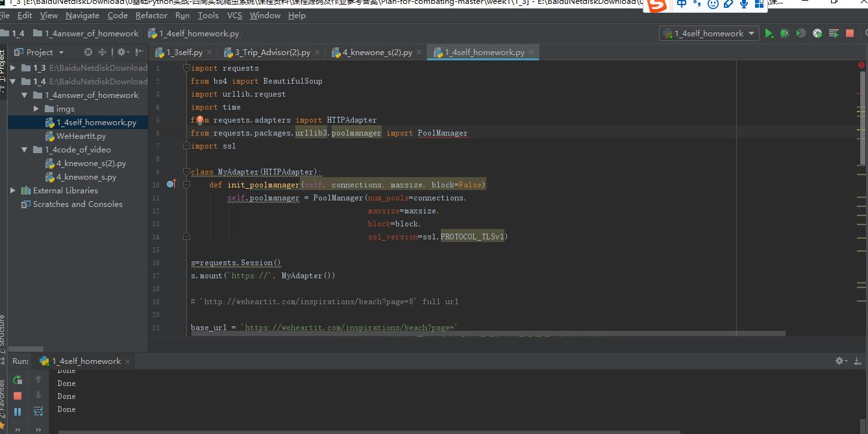
Task: Fold the MyAdapter class at line 9
Action: click(186, 172)
